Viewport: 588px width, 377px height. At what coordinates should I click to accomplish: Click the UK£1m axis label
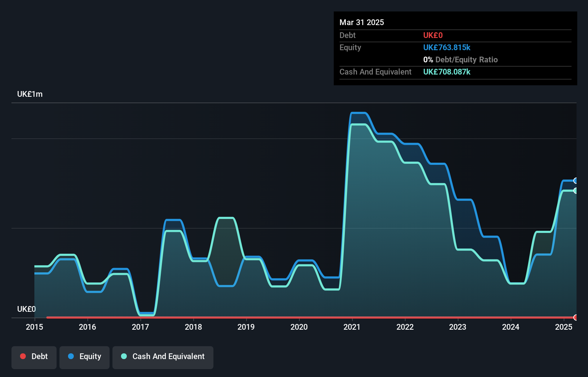pyautogui.click(x=30, y=94)
